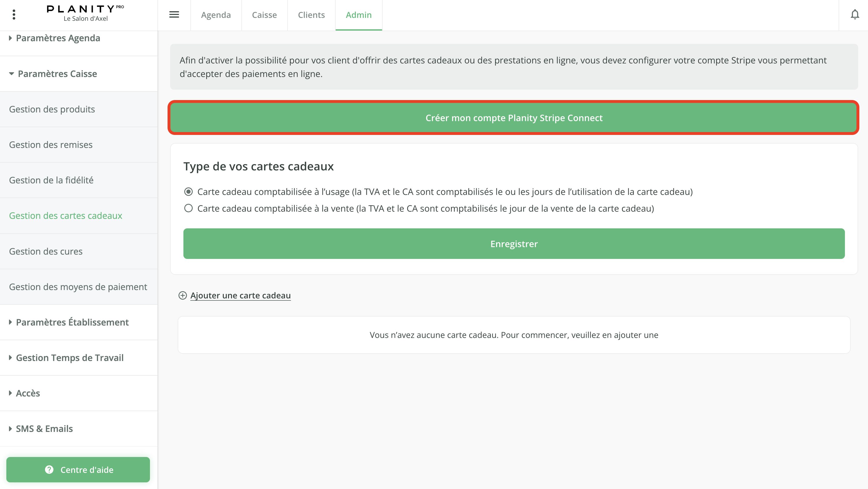
Task: Open Gestion des moyens de paiement
Action: (78, 287)
